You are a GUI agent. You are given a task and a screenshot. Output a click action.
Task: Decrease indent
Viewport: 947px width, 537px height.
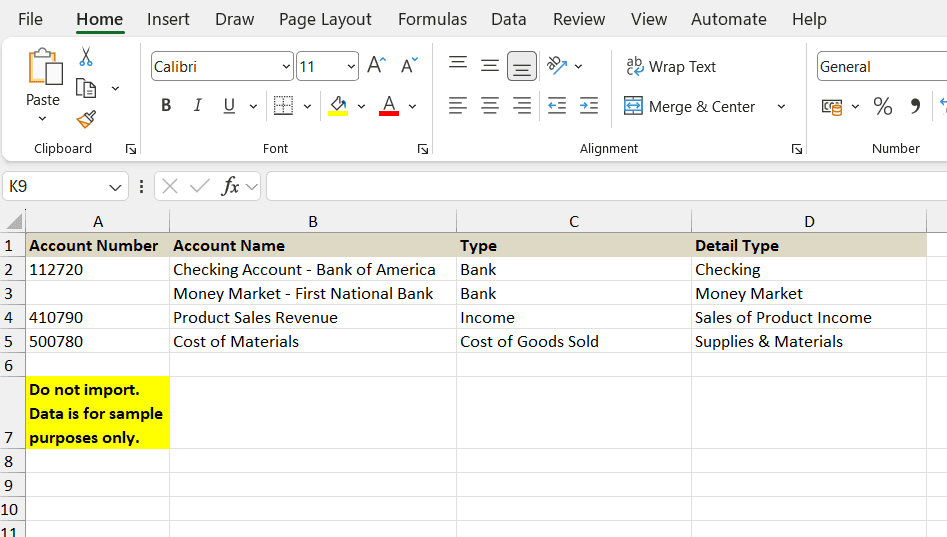(x=557, y=106)
